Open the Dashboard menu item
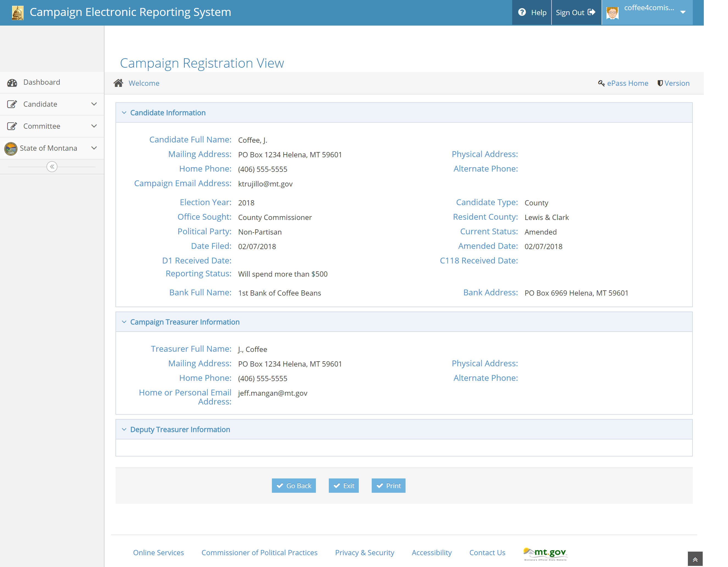 click(42, 82)
